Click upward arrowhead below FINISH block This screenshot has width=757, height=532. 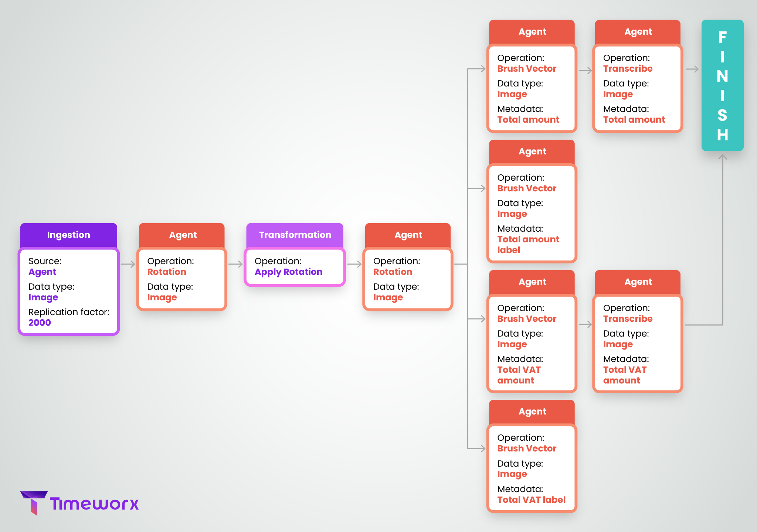pos(723,157)
